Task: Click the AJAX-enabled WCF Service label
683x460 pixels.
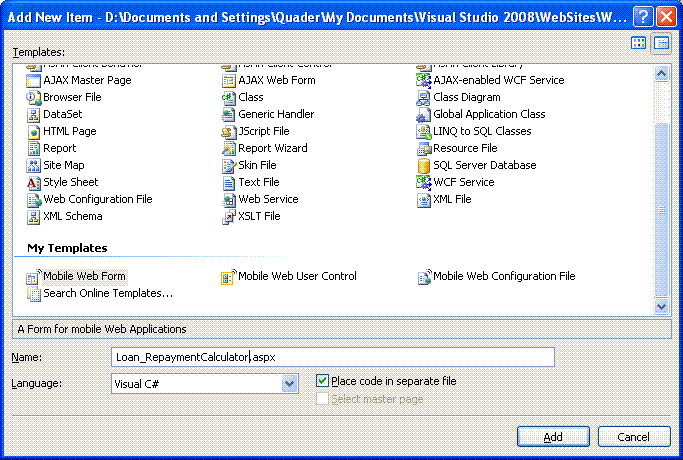Action: click(x=499, y=80)
